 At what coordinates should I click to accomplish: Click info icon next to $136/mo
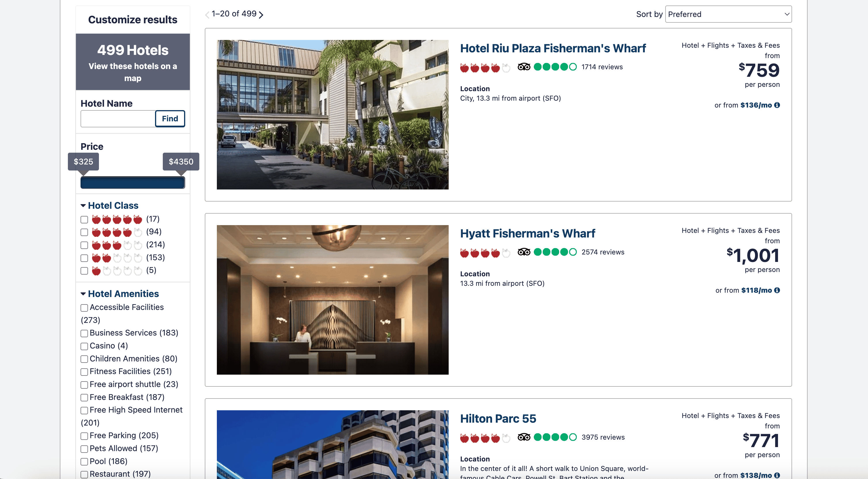tap(777, 105)
